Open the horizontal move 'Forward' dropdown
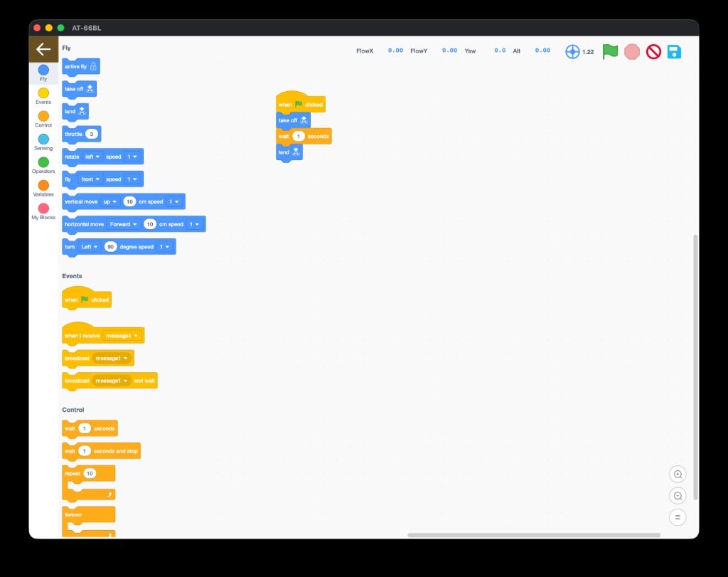 tap(123, 224)
